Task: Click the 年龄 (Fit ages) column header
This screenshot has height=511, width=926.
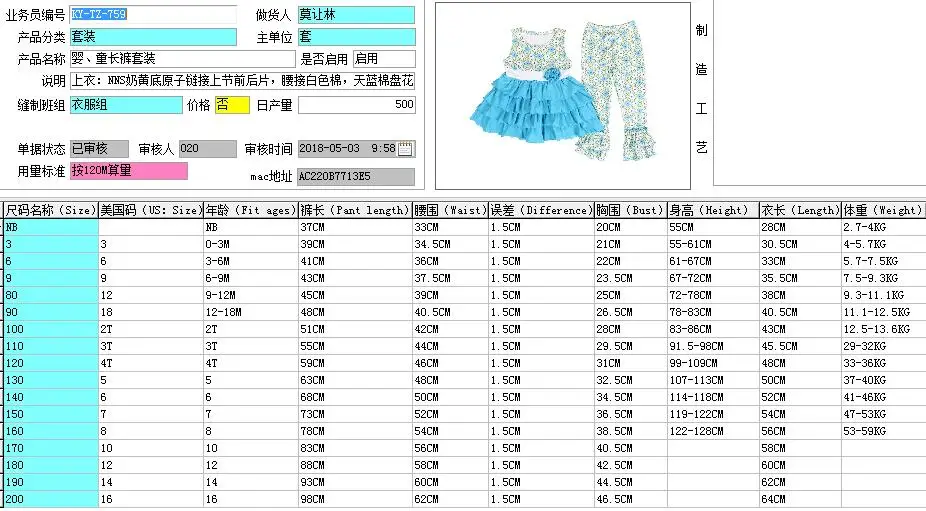Action: 251,210
